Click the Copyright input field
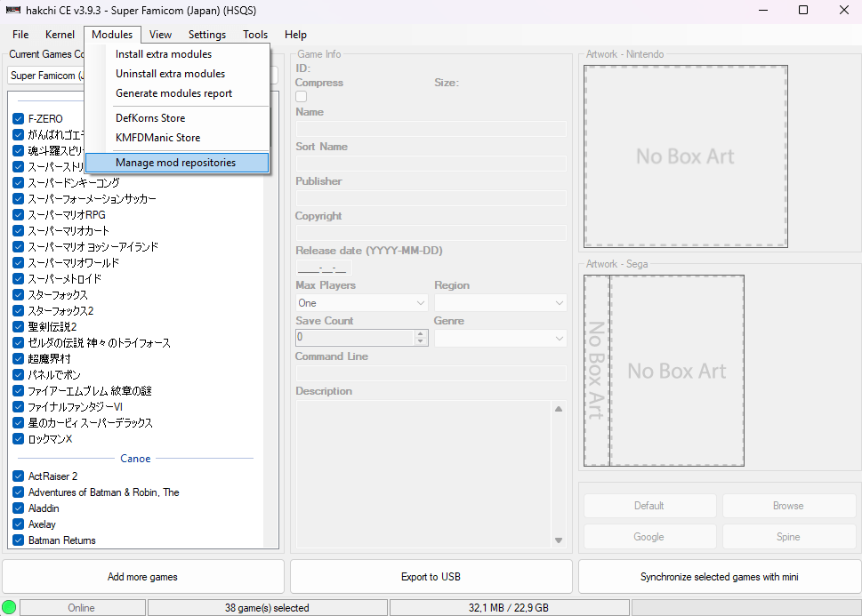The width and height of the screenshot is (862, 616). [431, 232]
